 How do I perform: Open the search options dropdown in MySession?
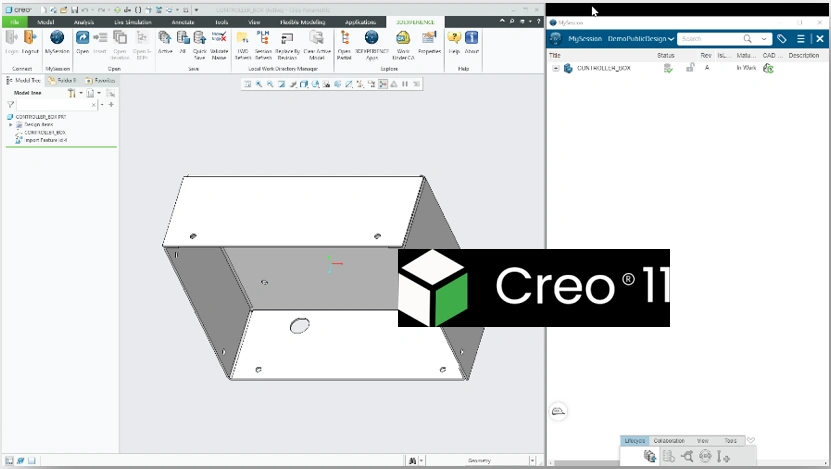(764, 39)
